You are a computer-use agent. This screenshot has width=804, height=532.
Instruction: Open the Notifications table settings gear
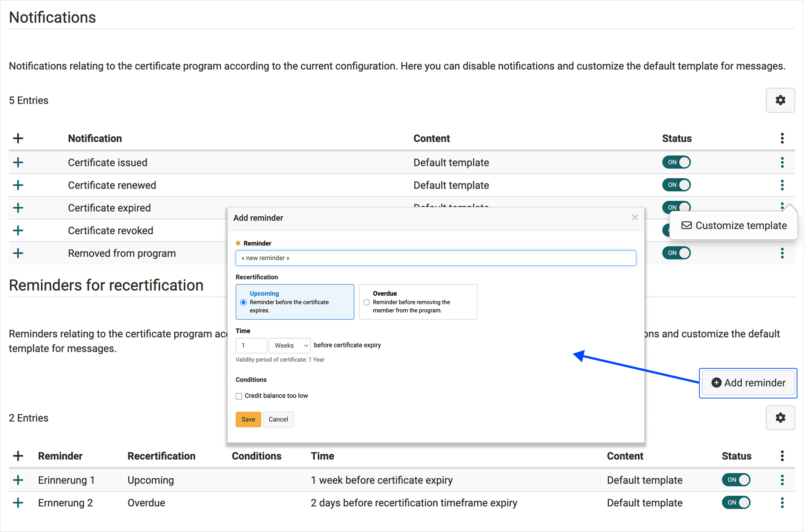coord(780,100)
